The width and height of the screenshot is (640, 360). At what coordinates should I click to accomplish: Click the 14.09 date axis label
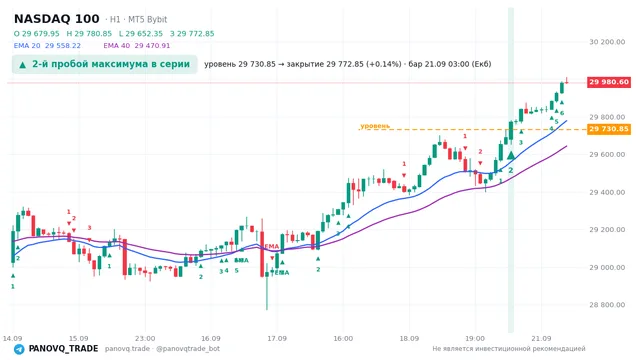(12, 338)
